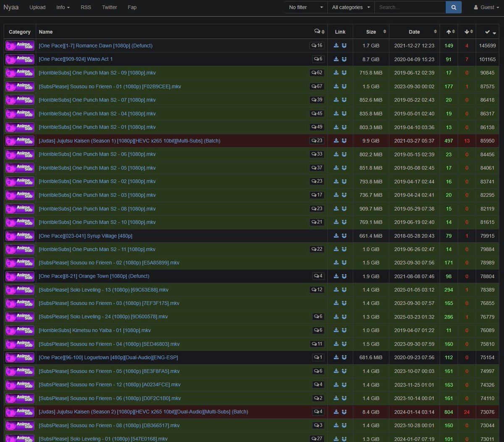The image size is (504, 442).
Task: Expand the Info menu
Action: [63, 7]
